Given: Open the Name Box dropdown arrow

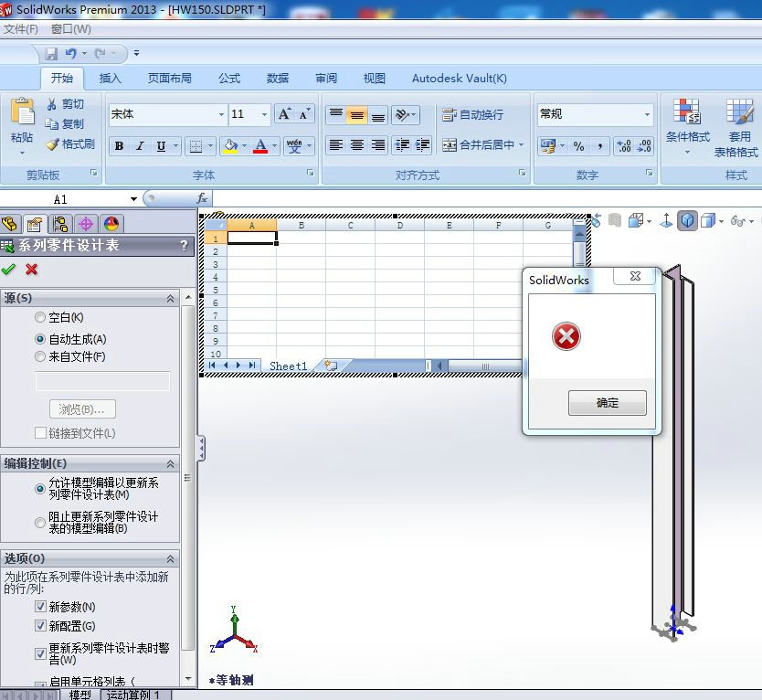Looking at the screenshot, I should point(133,199).
